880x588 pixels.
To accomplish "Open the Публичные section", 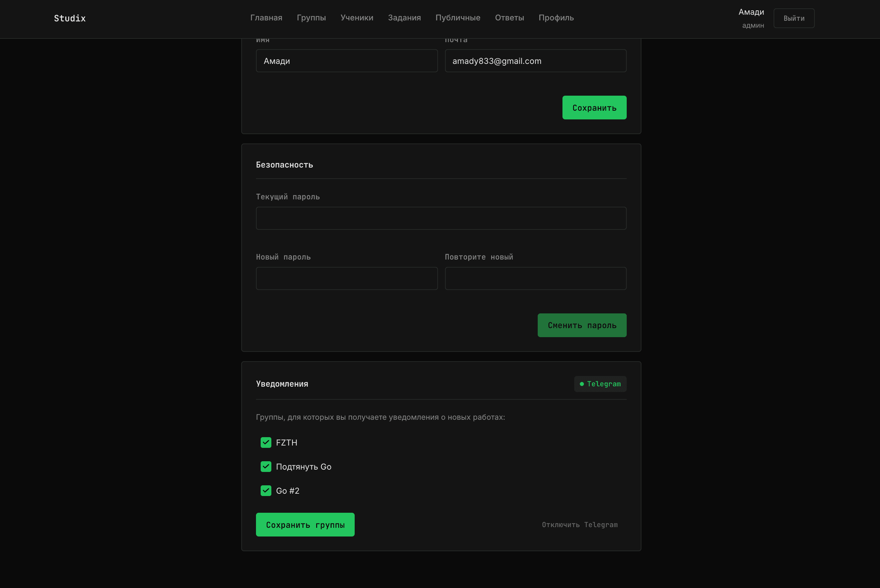I will coord(458,18).
